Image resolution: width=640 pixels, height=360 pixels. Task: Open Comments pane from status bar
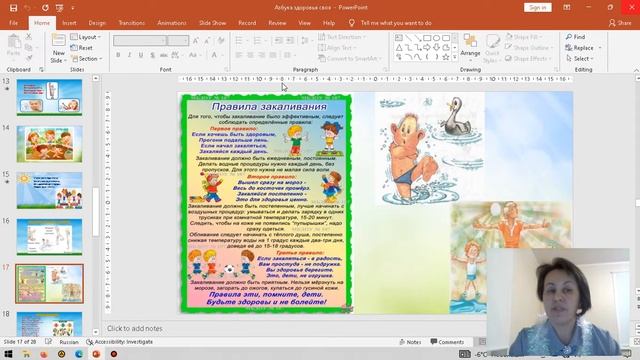447,342
